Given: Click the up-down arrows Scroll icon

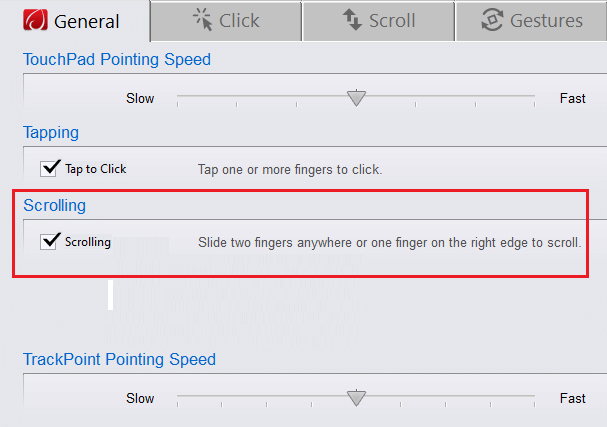Looking at the screenshot, I should 352,20.
